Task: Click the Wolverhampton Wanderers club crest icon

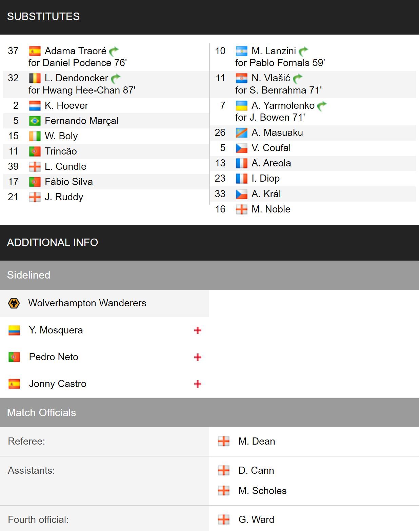Action: click(x=14, y=303)
